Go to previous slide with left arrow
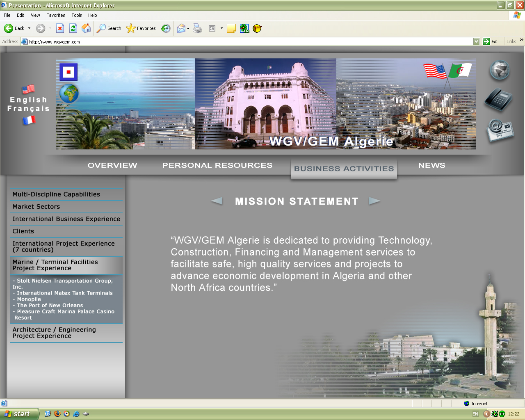525x420 pixels. click(217, 201)
